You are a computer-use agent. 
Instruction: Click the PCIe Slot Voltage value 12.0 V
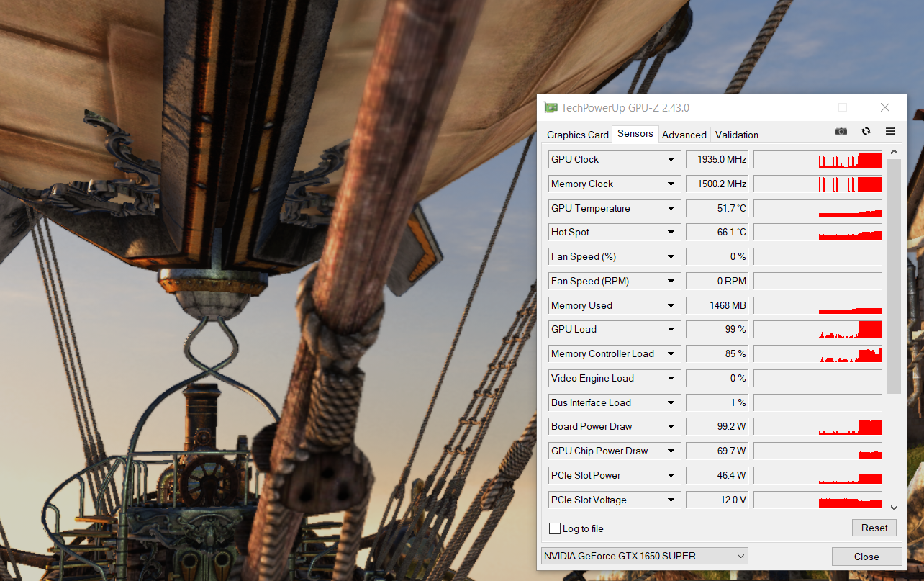(x=717, y=500)
